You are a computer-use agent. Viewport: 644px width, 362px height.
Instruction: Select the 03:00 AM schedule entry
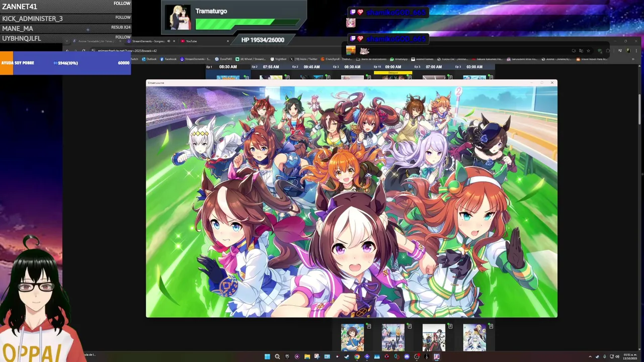[x=474, y=67]
